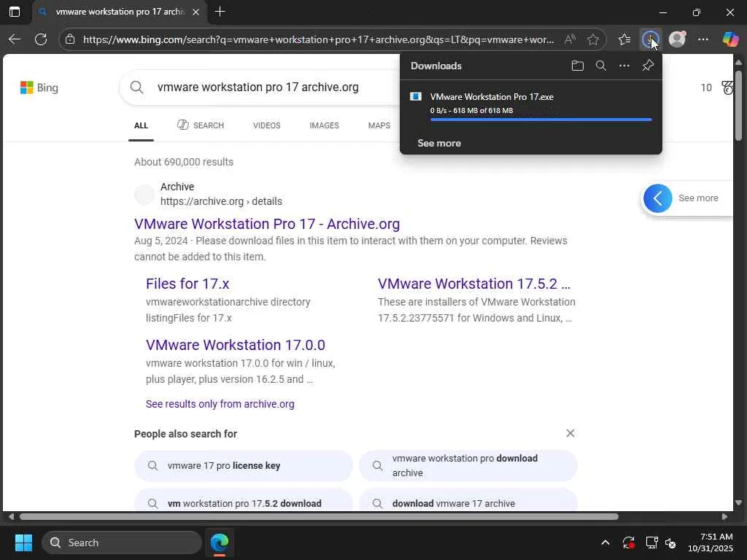Click the scroll down arrow on vertical scrollbar
The height and width of the screenshot is (560, 747).
pos(738,503)
